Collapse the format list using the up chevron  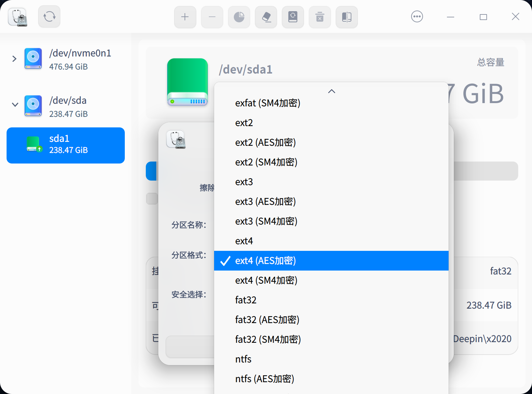pos(331,91)
